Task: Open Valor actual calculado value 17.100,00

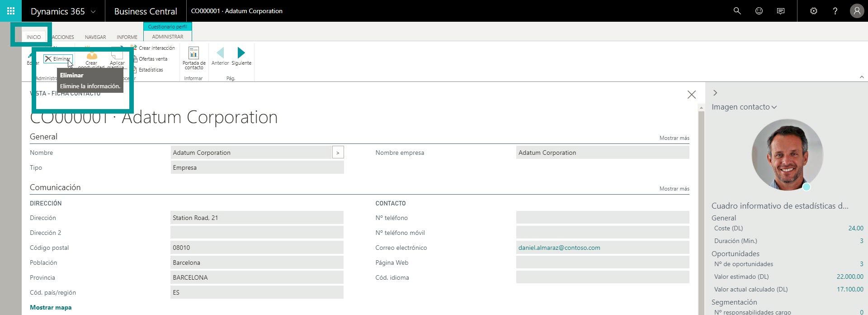Action: pos(850,289)
